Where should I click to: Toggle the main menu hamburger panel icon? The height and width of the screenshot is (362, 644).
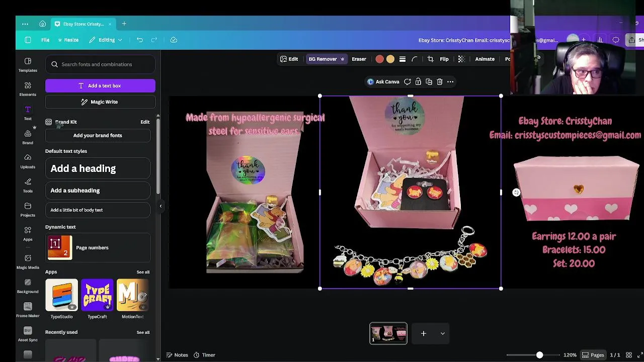pos(28,40)
